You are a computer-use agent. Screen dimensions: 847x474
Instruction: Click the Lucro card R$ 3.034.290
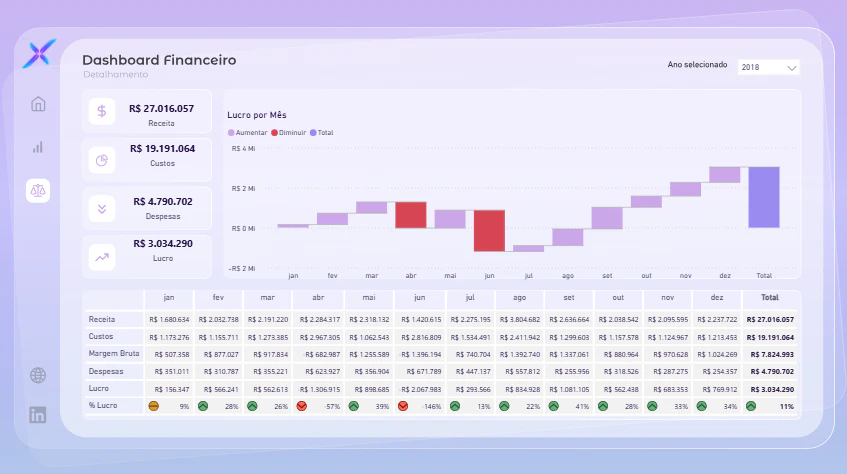pos(147,257)
